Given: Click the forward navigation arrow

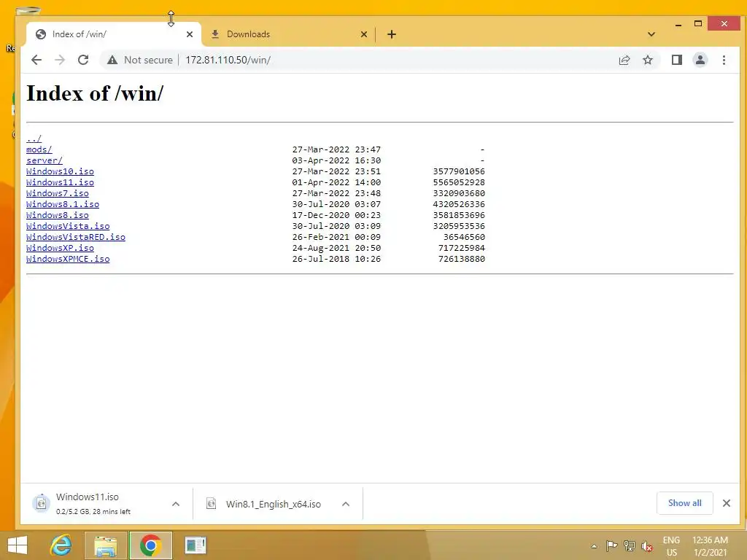Looking at the screenshot, I should pos(60,60).
